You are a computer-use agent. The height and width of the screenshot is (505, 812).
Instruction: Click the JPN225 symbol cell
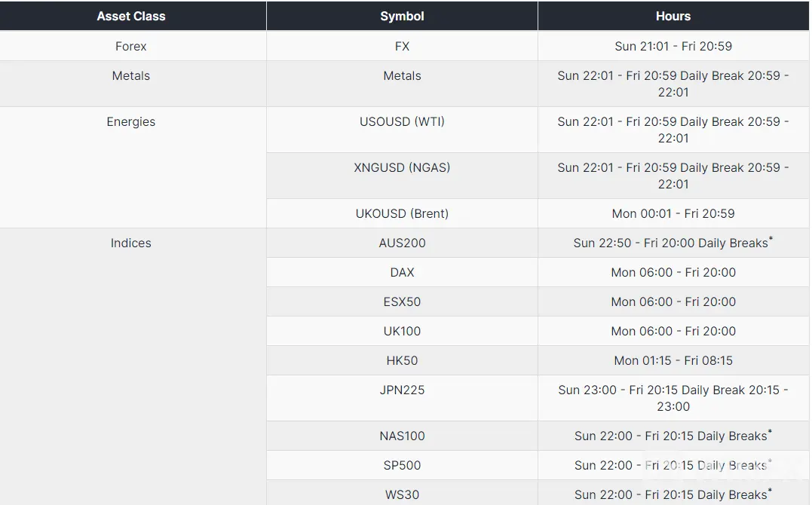coord(402,398)
